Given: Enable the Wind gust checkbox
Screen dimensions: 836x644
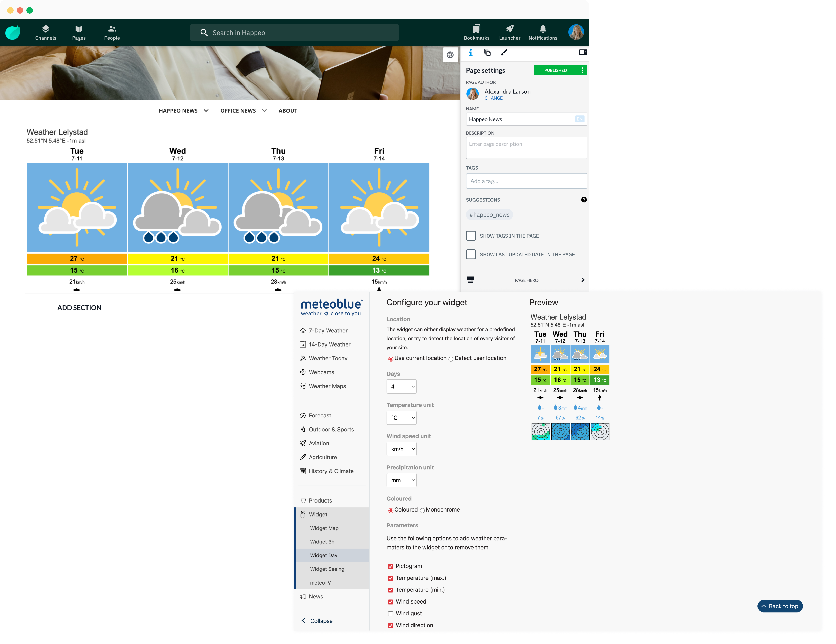Looking at the screenshot, I should pos(391,614).
